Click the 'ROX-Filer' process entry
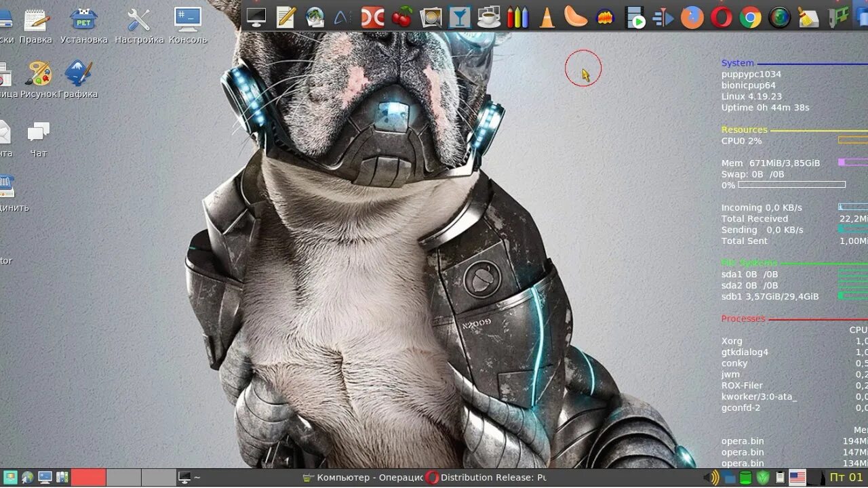 click(x=742, y=386)
